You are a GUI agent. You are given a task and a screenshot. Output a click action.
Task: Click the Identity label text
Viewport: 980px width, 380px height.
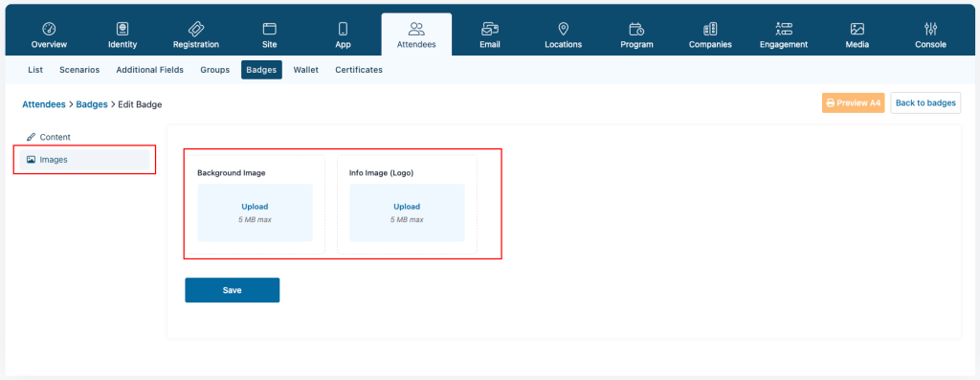(x=122, y=44)
